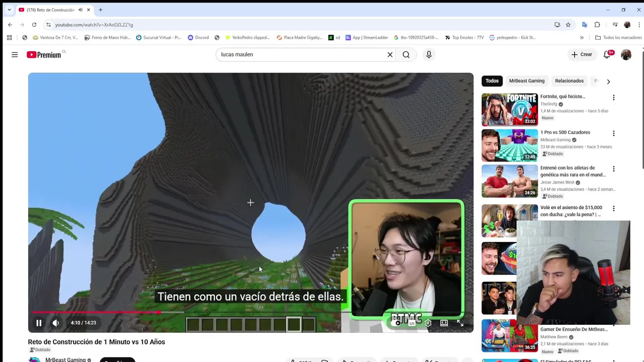
Task: Open the Google Translate icon in address bar
Action: (x=584, y=25)
